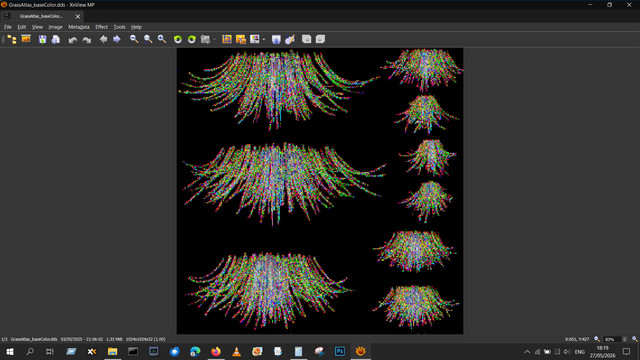Click the status bar left magnifier icon
The height and width of the screenshot is (360, 640).
597,339
